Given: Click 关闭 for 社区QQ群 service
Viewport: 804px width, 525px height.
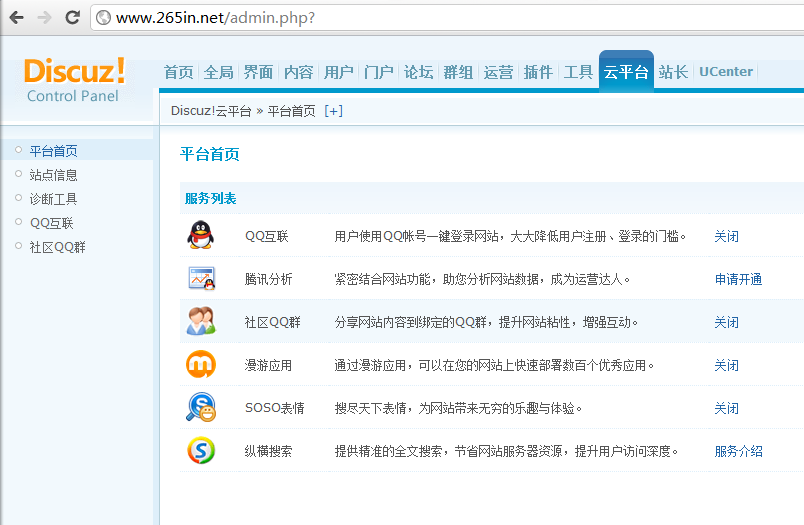Looking at the screenshot, I should (727, 322).
